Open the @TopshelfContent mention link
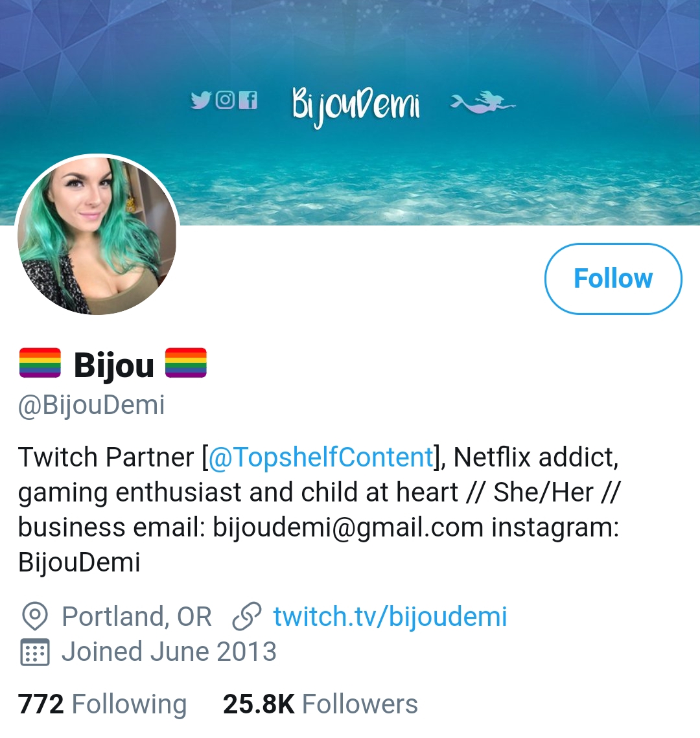 pyautogui.click(x=321, y=457)
